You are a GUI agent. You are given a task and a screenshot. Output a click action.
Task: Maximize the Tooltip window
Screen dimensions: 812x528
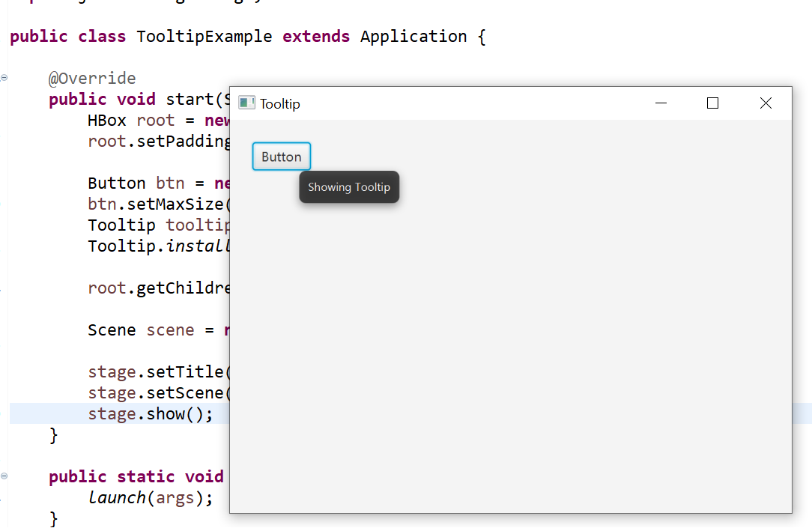click(712, 103)
